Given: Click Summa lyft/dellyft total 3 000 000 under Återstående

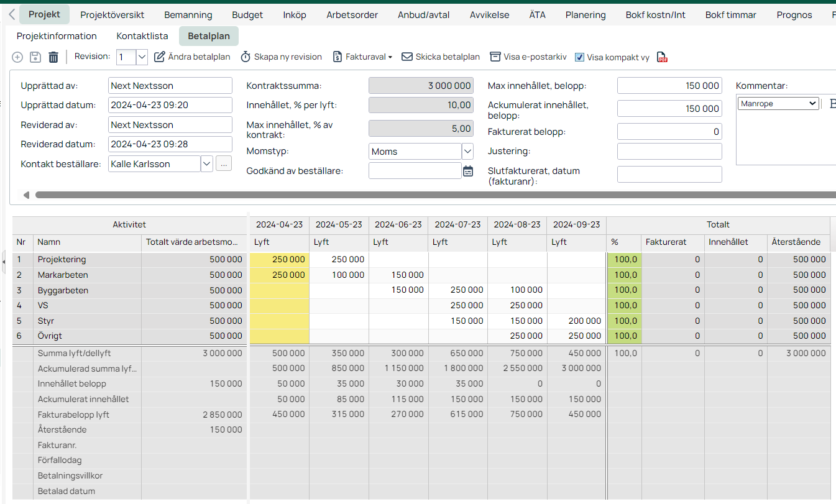Looking at the screenshot, I should click(799, 353).
